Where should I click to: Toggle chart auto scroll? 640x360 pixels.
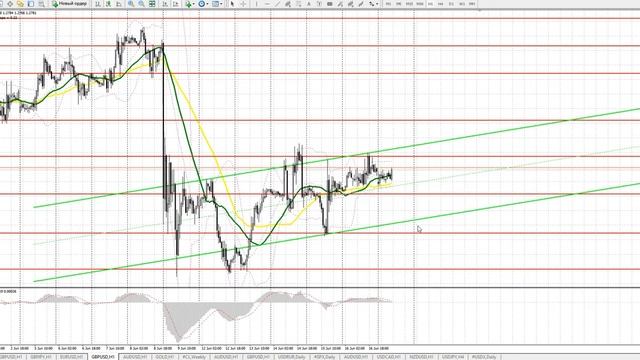coord(165,4)
